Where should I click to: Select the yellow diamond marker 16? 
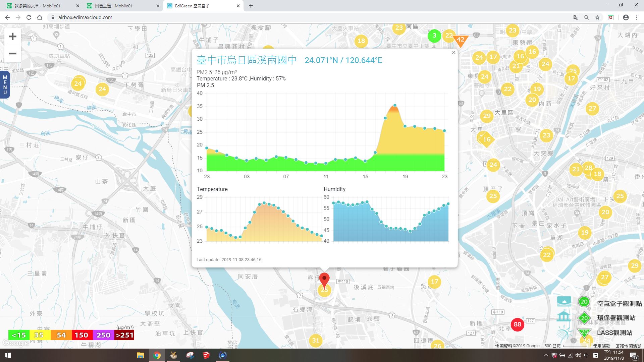pyautogui.click(x=487, y=139)
